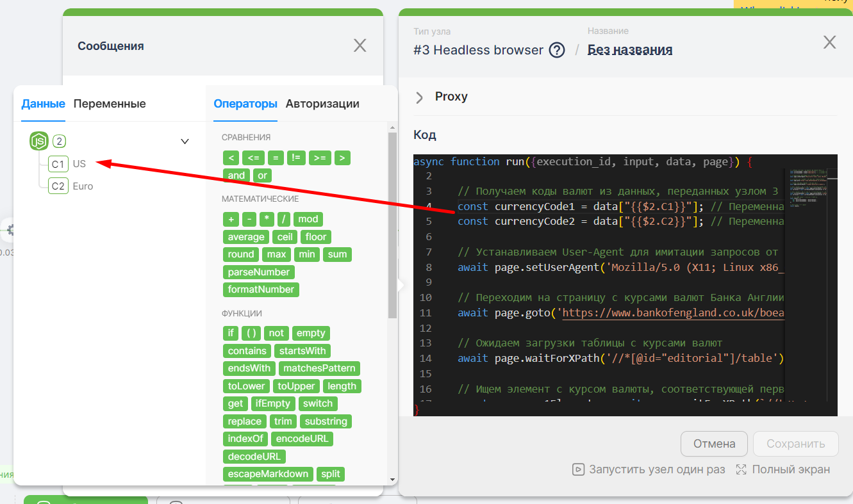The height and width of the screenshot is (504, 853).
Task: Insert the contains function
Action: click(247, 351)
